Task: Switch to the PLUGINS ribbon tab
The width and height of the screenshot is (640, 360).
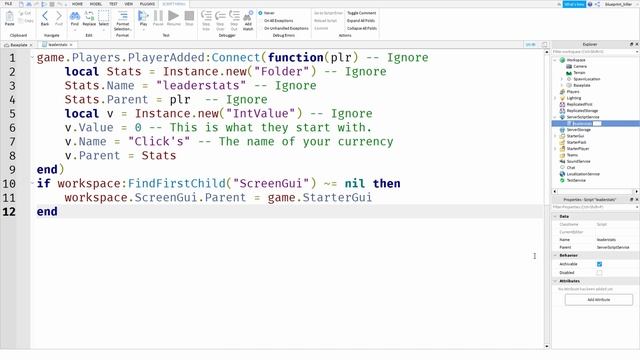Action: (x=147, y=4)
